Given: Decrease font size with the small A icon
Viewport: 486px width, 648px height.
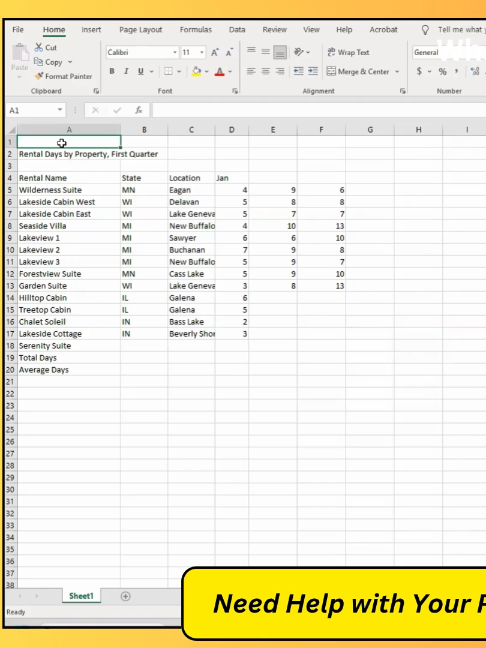Looking at the screenshot, I should coord(229,52).
